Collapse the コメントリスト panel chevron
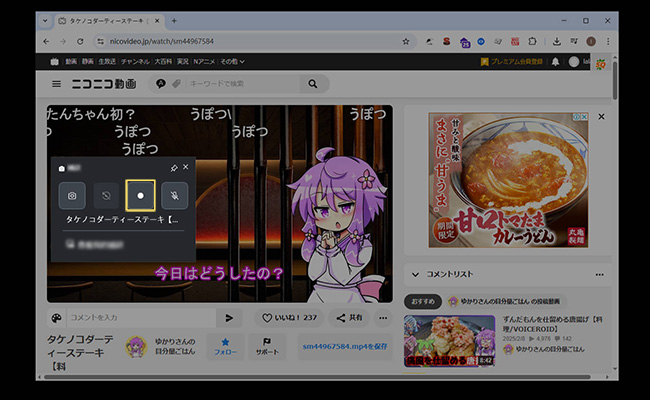Image resolution: width=650 pixels, height=400 pixels. click(415, 274)
